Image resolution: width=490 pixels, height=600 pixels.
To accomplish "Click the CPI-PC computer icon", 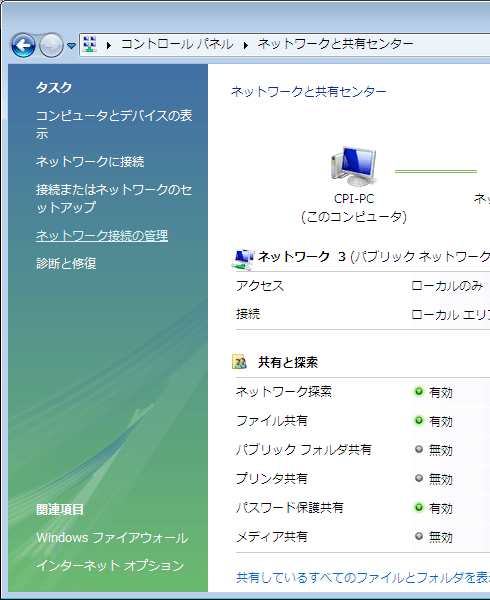I will [354, 166].
